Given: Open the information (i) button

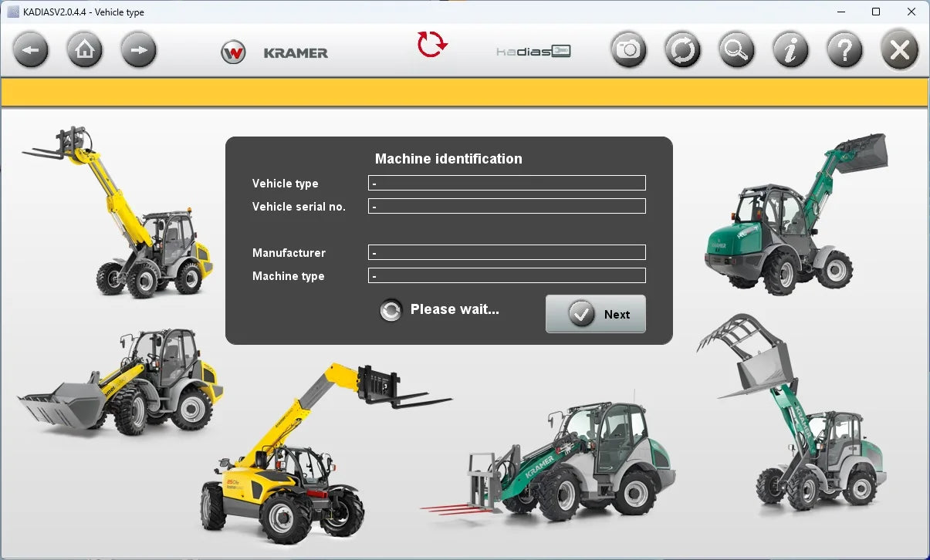Looking at the screenshot, I should [x=791, y=51].
